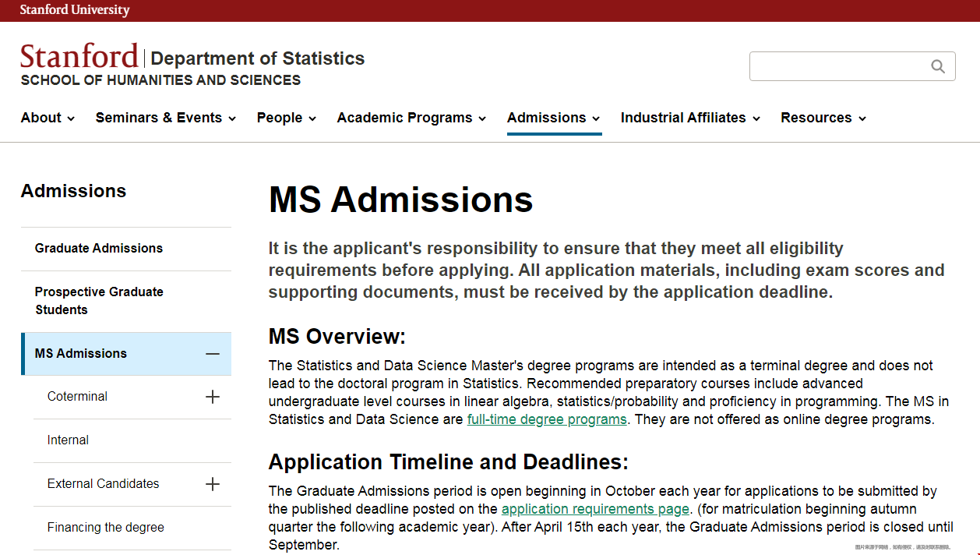
Task: Click the School of Humanities and Sciences text
Action: point(160,80)
